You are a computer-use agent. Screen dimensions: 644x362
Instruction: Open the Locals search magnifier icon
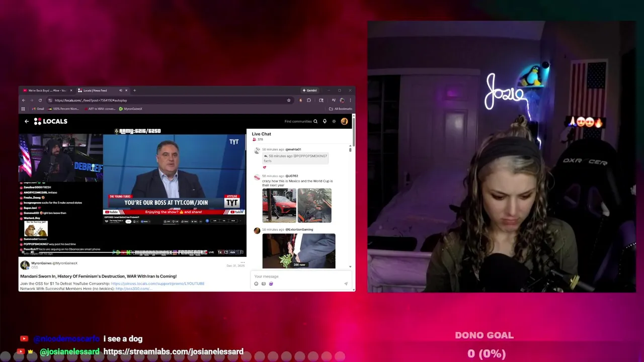[x=315, y=121]
